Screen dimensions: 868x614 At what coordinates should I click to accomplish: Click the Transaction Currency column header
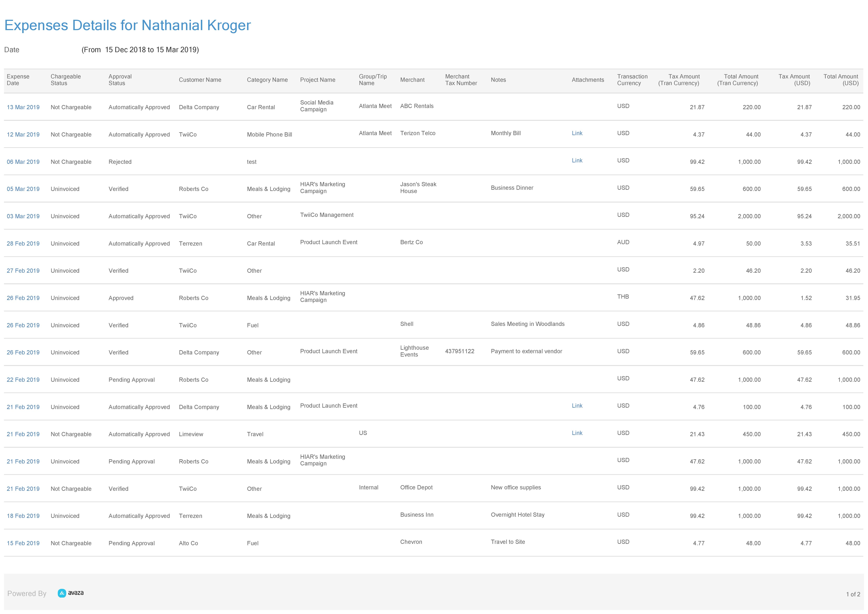(632, 80)
